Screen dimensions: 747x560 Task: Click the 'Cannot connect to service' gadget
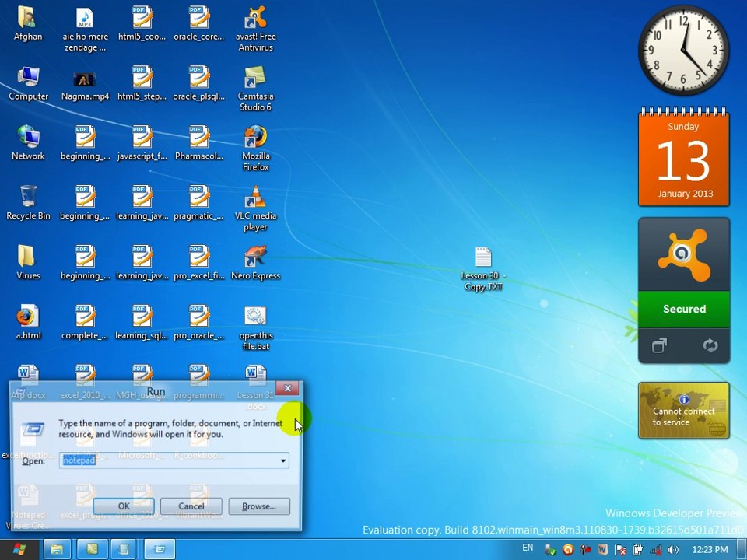point(684,411)
